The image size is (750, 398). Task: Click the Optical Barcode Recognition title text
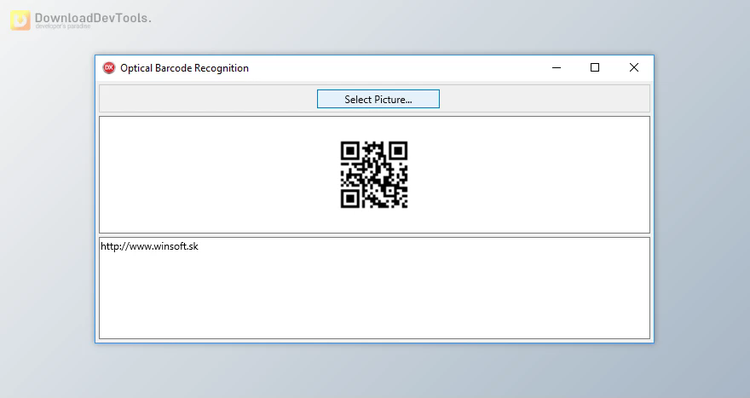pyautogui.click(x=184, y=68)
